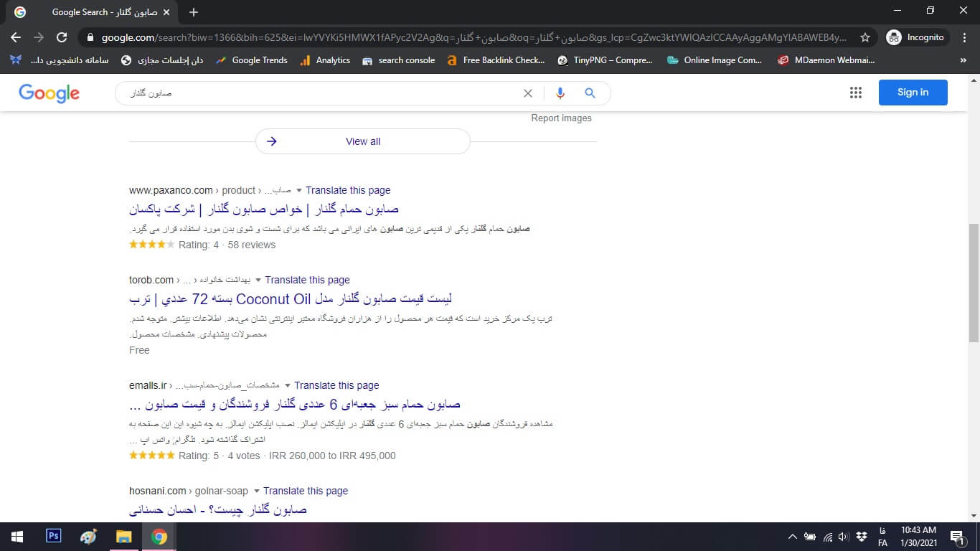Open File Explorer from the taskbar
Screen dimensions: 980x551
pyautogui.click(x=124, y=536)
